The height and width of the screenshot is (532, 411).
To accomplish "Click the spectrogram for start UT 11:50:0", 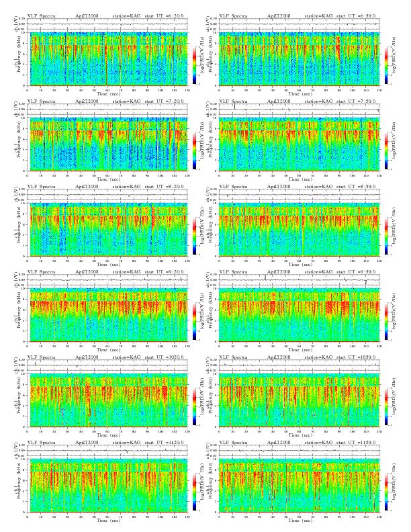I will [299, 486].
